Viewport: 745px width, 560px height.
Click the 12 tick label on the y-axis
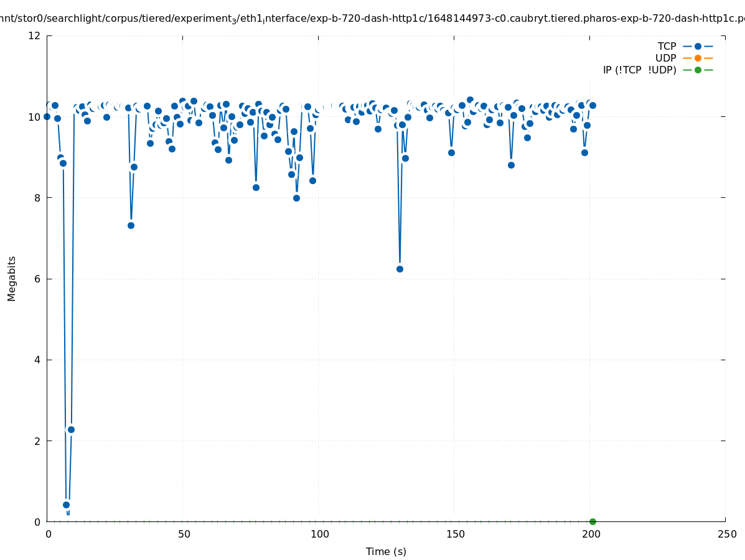(x=34, y=35)
